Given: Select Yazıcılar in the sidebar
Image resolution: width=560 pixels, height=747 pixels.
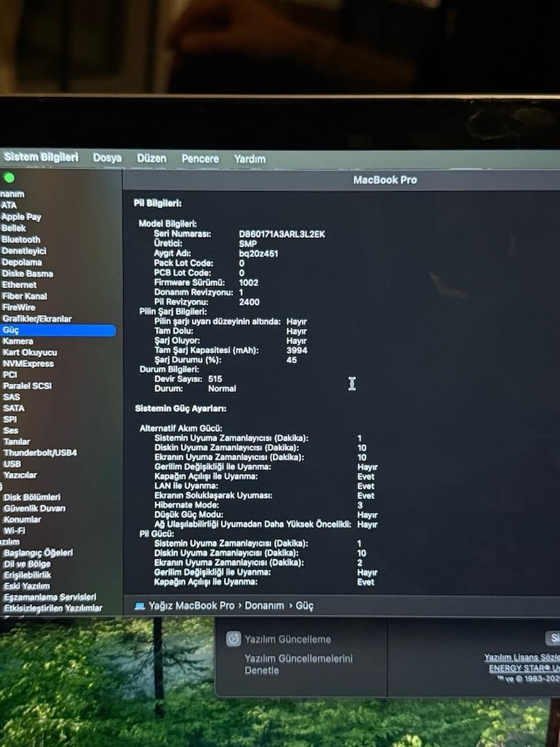Looking at the screenshot, I should point(20,475).
